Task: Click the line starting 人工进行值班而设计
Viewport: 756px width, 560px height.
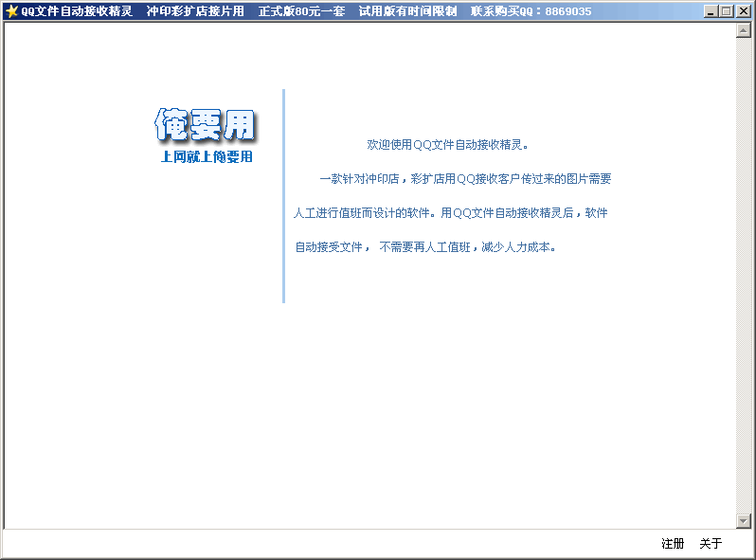Action: pos(450,212)
